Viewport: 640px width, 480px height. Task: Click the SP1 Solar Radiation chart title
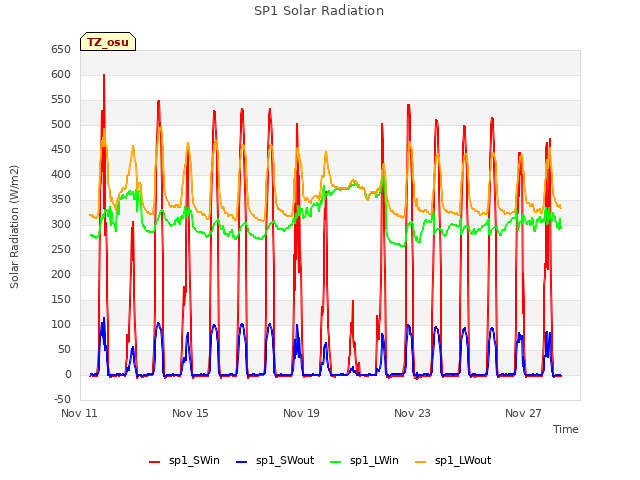click(319, 11)
